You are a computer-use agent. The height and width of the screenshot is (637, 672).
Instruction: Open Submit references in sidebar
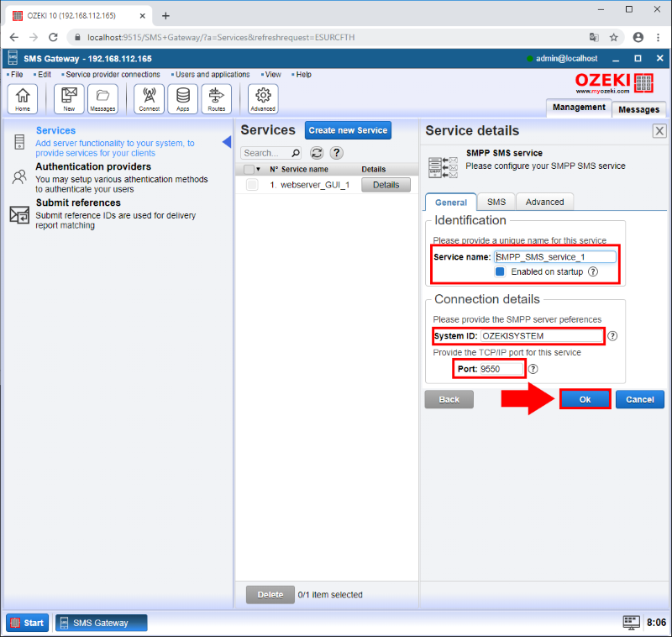tap(78, 203)
